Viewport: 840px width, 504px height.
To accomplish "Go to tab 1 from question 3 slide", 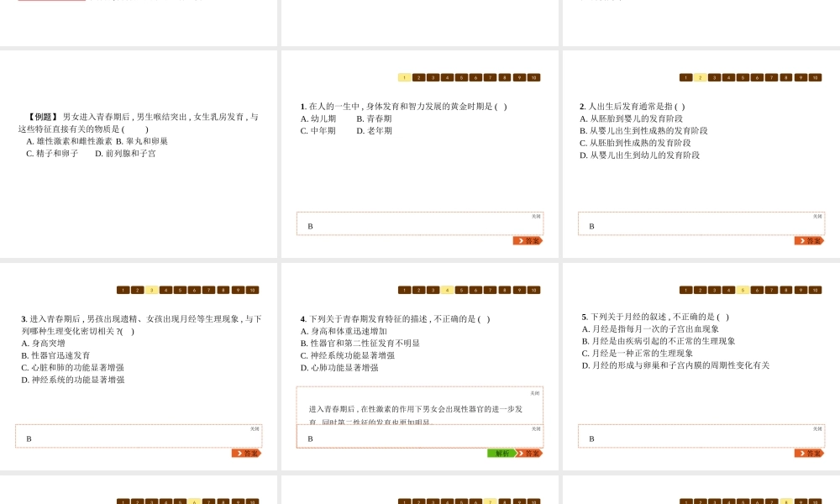I will [123, 291].
